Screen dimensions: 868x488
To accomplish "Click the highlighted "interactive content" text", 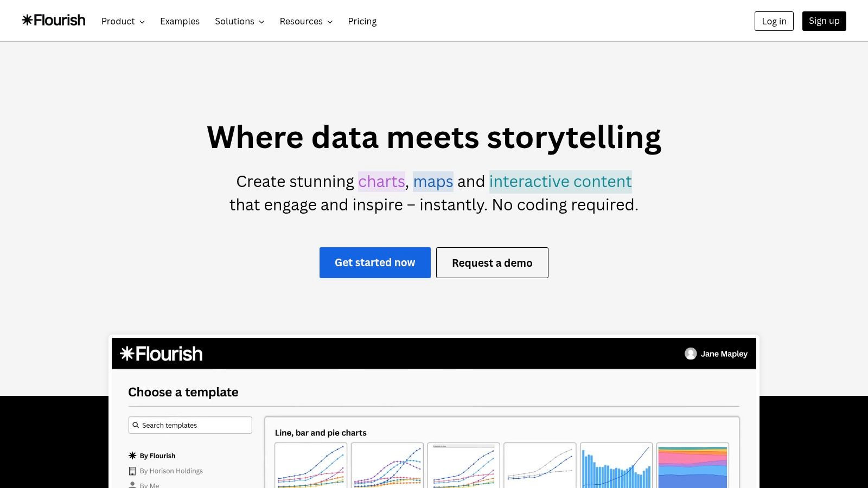I will pos(560,182).
